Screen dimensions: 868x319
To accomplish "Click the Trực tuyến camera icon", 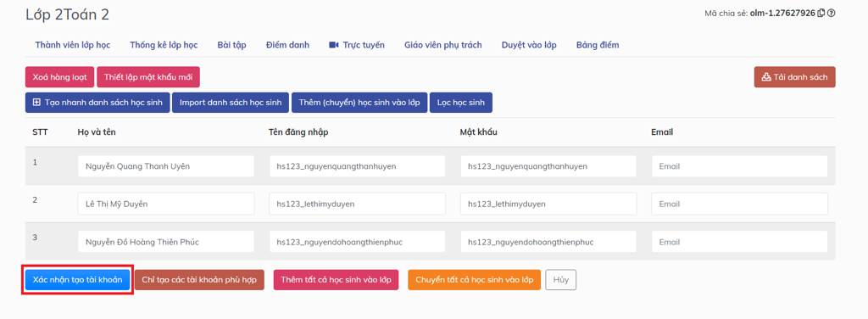I will [x=333, y=45].
